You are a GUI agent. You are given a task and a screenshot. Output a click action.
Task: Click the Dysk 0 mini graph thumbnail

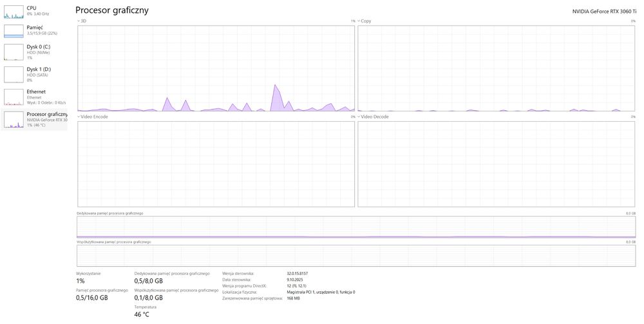(x=14, y=52)
